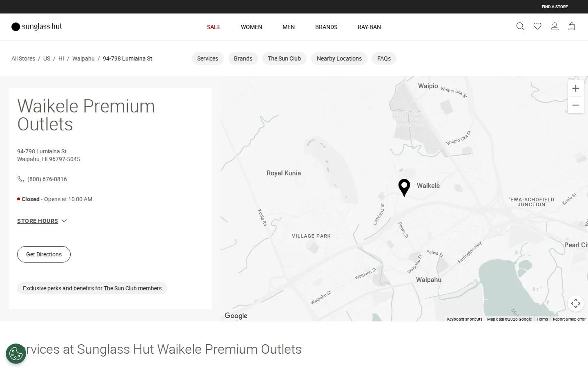Open map camera controls button

pos(576,303)
